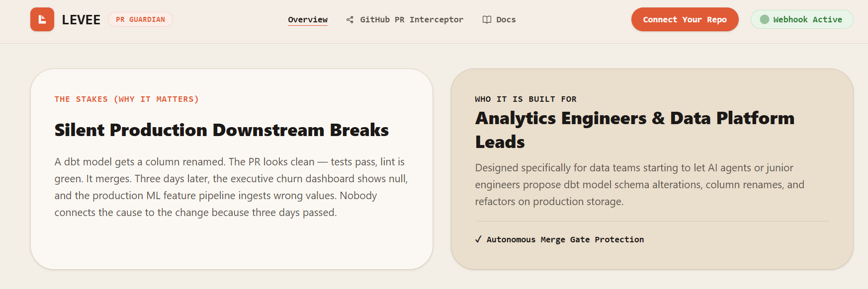Click the Connect Your Repo button
Image resolution: width=868 pixels, height=289 pixels.
pyautogui.click(x=685, y=19)
